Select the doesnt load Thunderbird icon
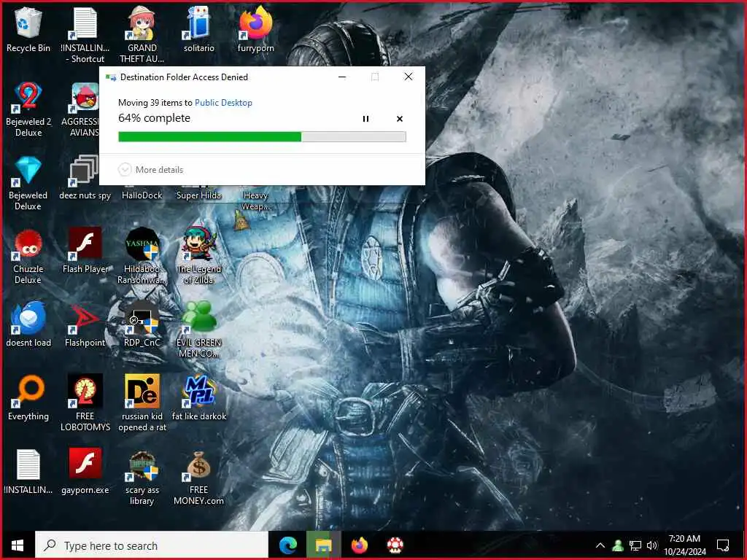Screen dimensions: 747x560 [28, 324]
